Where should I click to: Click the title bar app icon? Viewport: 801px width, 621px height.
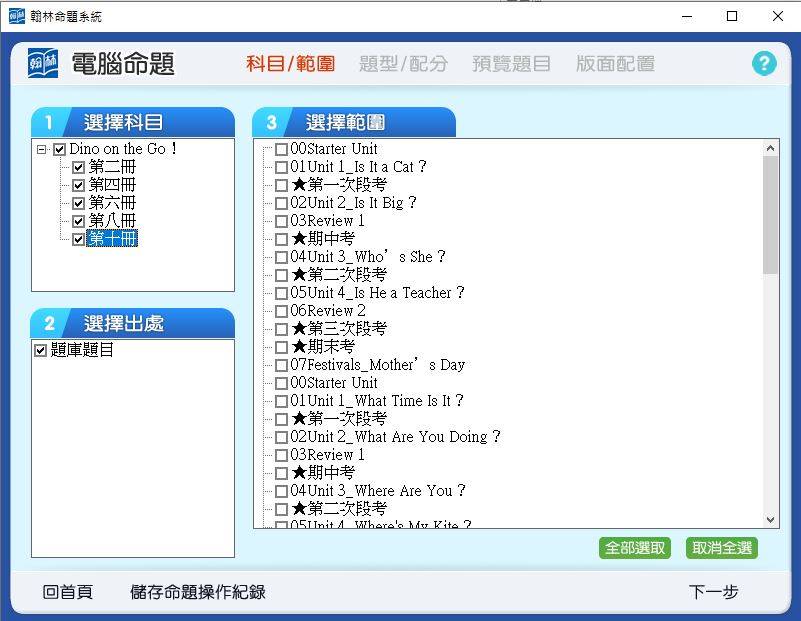tap(16, 16)
